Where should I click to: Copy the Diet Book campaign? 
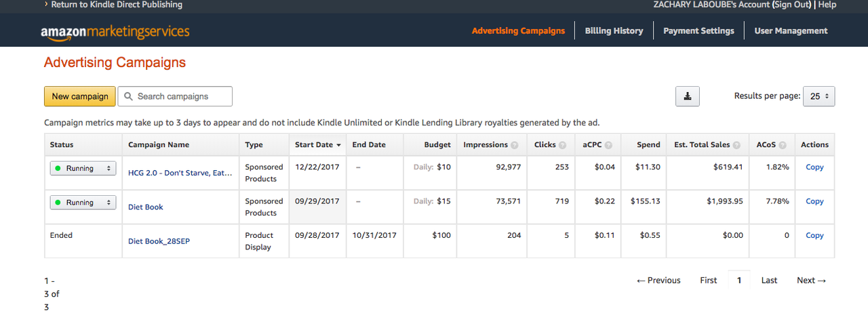point(814,201)
